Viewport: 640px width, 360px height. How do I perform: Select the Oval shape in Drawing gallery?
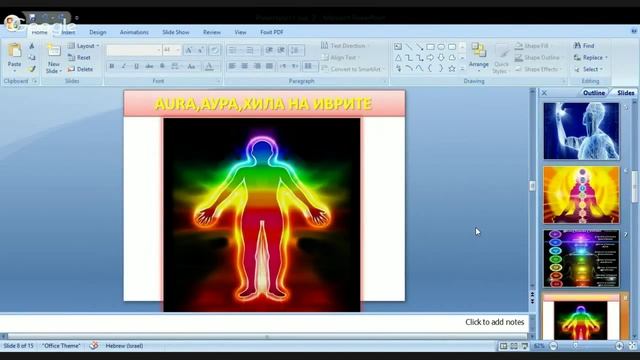[x=441, y=47]
